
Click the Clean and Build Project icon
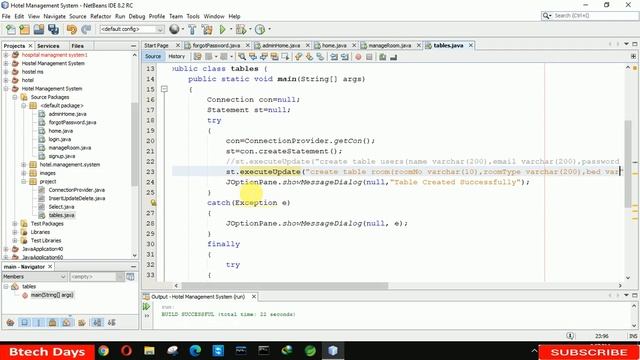click(207, 29)
